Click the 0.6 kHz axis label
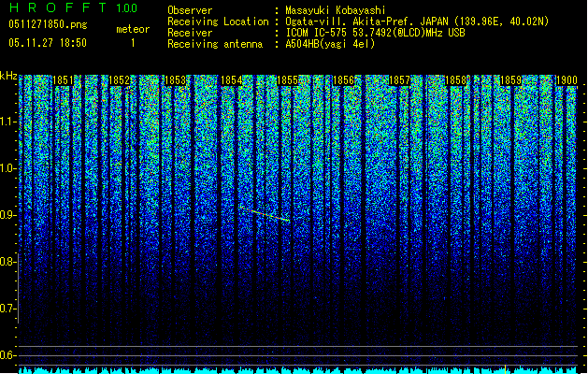Screen dimensions: 588x374 (x=8, y=355)
